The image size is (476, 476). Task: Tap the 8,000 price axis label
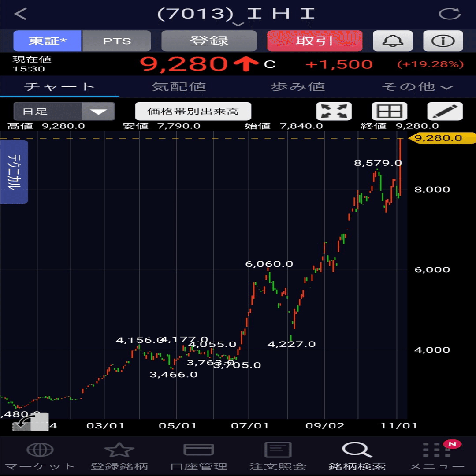tap(432, 190)
